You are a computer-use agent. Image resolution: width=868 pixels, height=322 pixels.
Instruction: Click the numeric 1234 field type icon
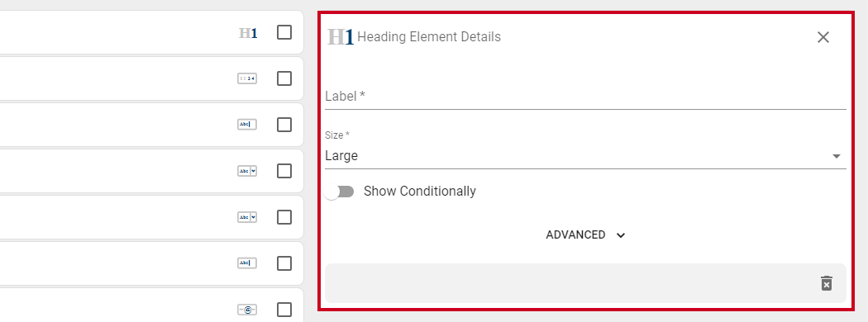247,79
